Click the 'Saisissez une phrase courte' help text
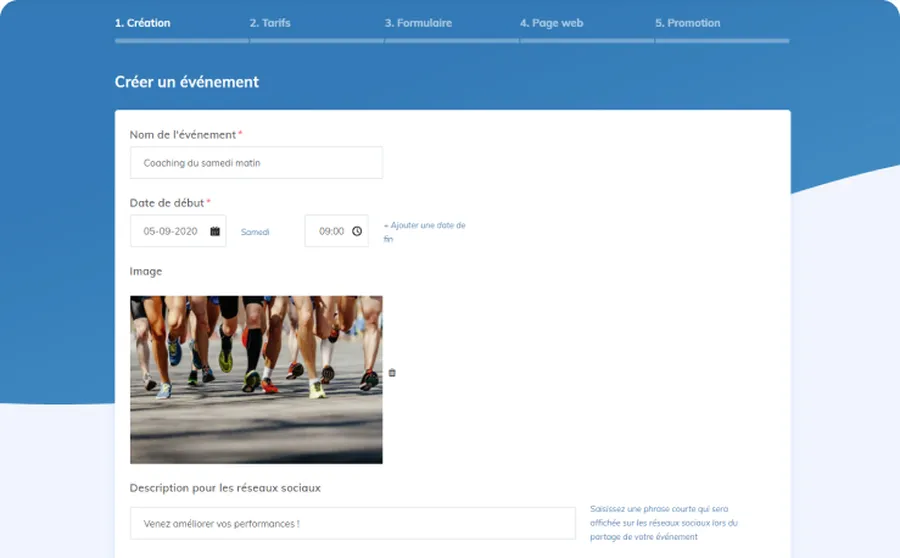 point(664,522)
